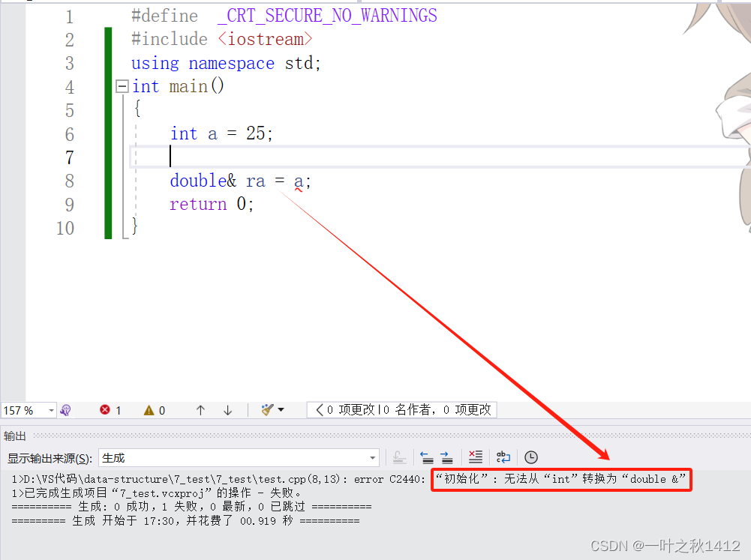Toggle Word Wrap in the Output window
This screenshot has width=751, height=560.
coord(503,457)
